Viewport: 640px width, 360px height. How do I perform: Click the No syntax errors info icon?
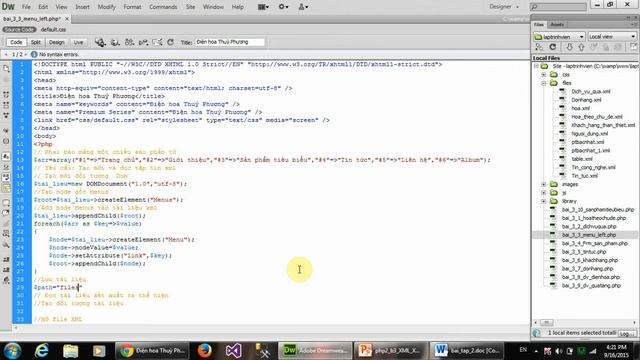34,54
